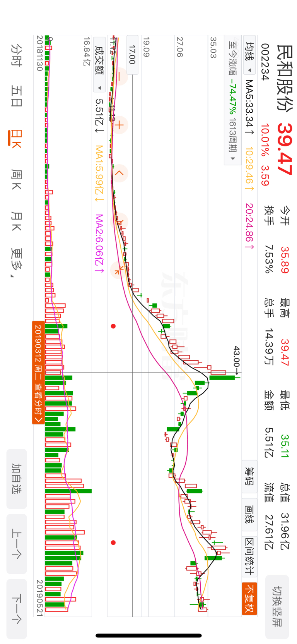The width and height of the screenshot is (297, 644).
Task: Switch to the 五日 tab
Action: coord(17,96)
